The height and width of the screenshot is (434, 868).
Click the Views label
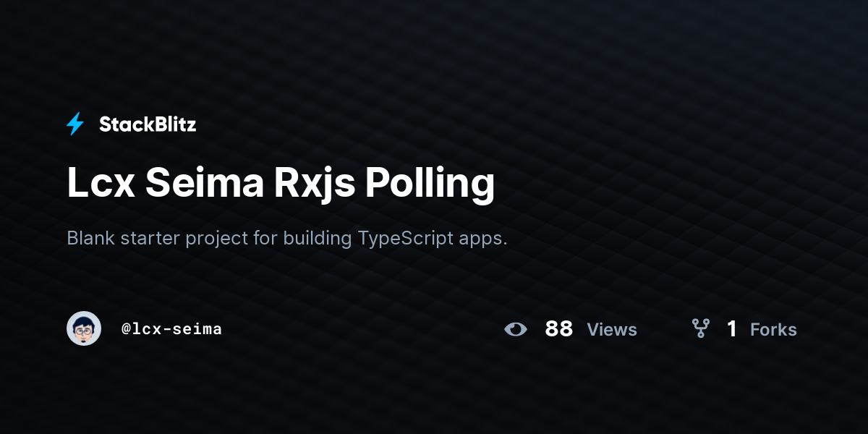612,329
